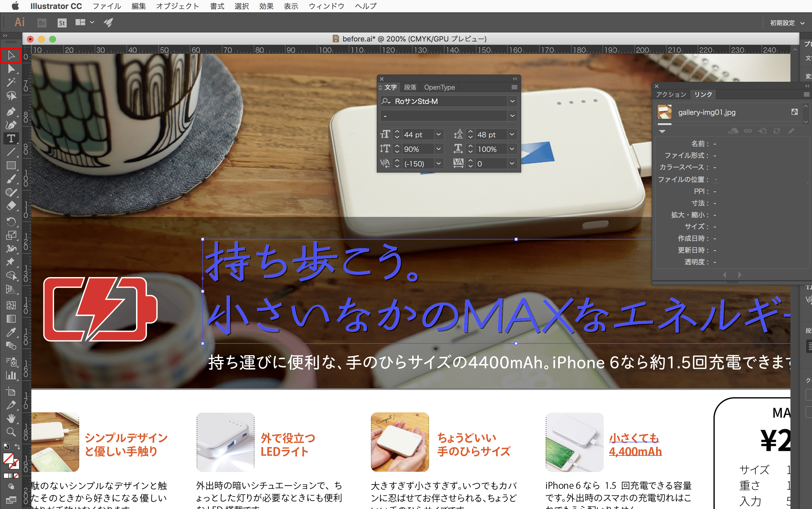Select the Pen tool
The height and width of the screenshot is (509, 812).
[11, 111]
